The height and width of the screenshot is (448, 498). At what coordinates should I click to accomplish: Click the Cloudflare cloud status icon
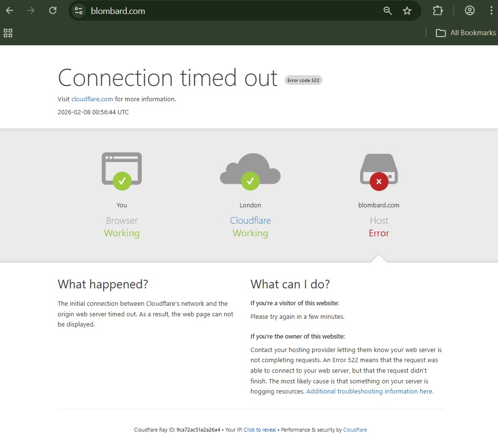[250, 170]
